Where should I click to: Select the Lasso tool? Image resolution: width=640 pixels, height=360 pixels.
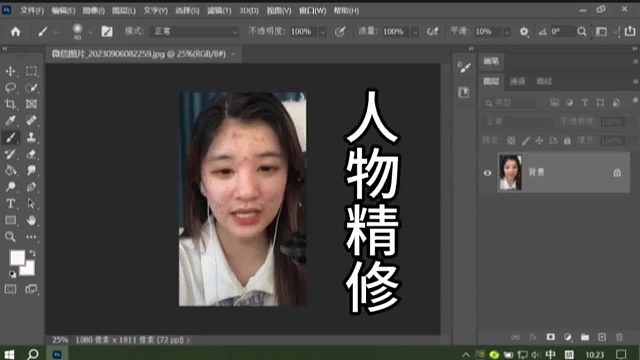pos(10,87)
